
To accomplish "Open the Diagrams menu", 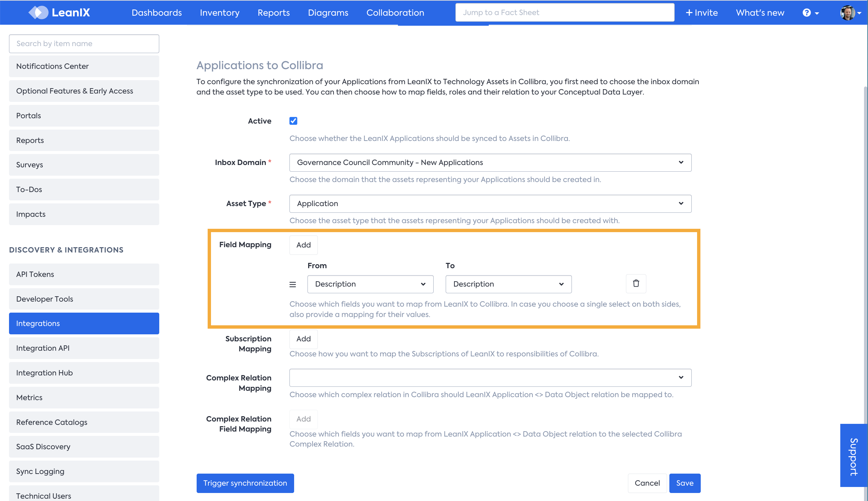I will [x=328, y=13].
